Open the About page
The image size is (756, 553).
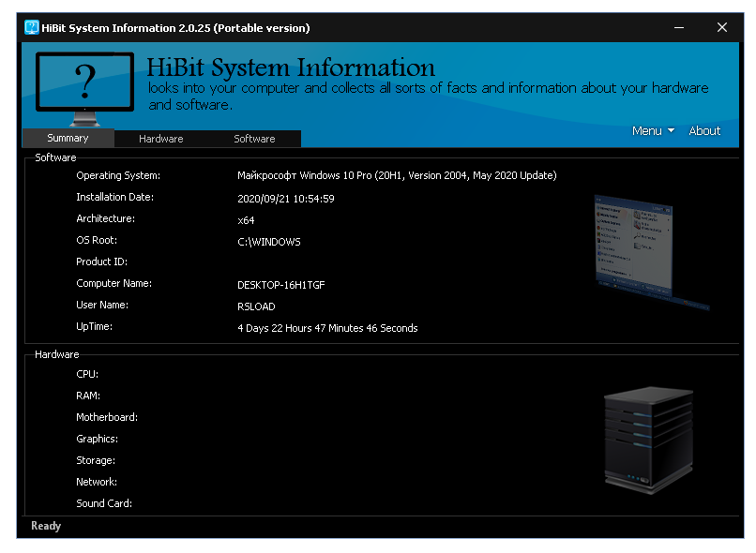704,131
